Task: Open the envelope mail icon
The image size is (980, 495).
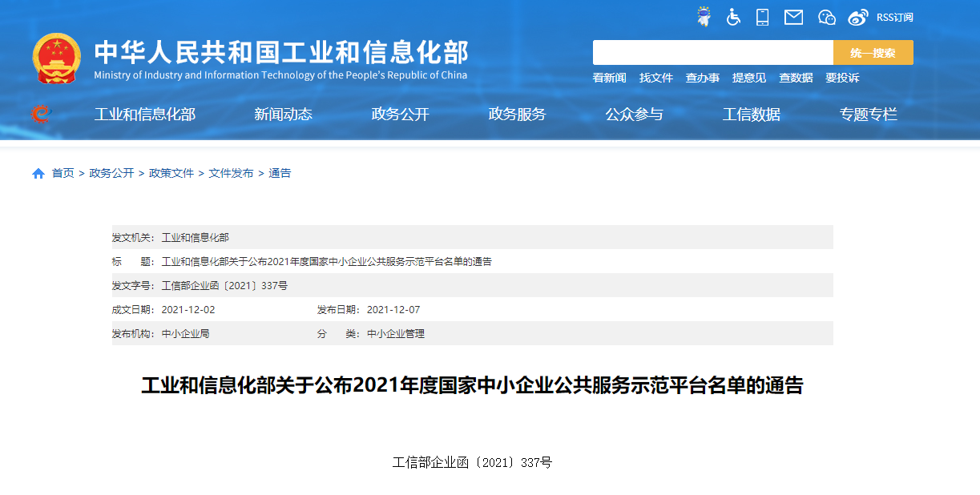Action: (793, 17)
